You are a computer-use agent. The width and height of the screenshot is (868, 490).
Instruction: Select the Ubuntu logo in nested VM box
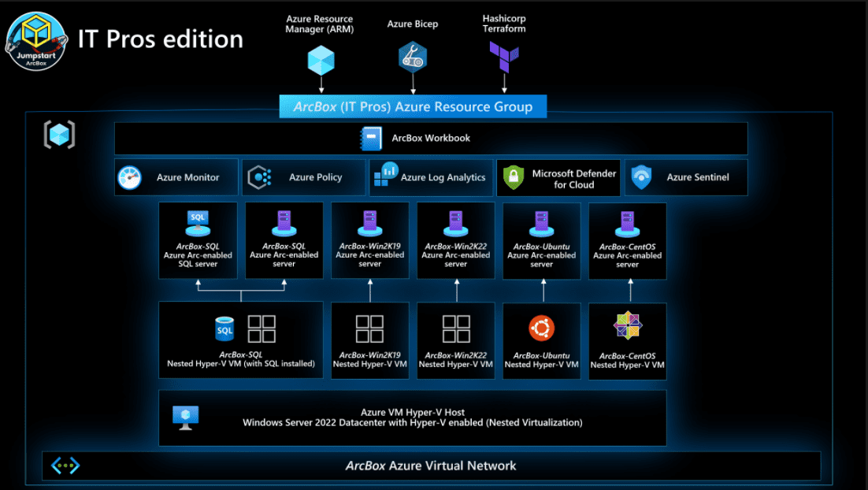(x=541, y=329)
